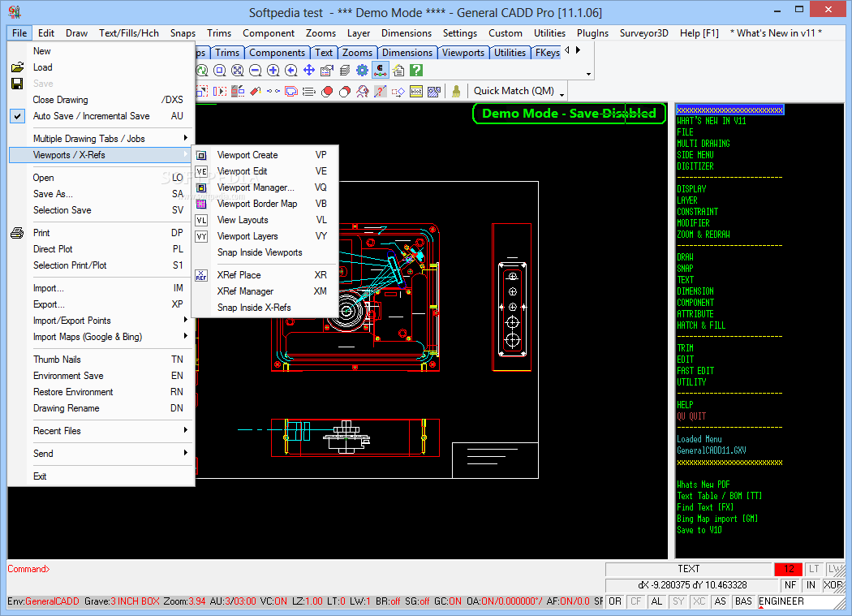Click the VL View Layouts icon
The height and width of the screenshot is (616, 852).
pyautogui.click(x=201, y=220)
